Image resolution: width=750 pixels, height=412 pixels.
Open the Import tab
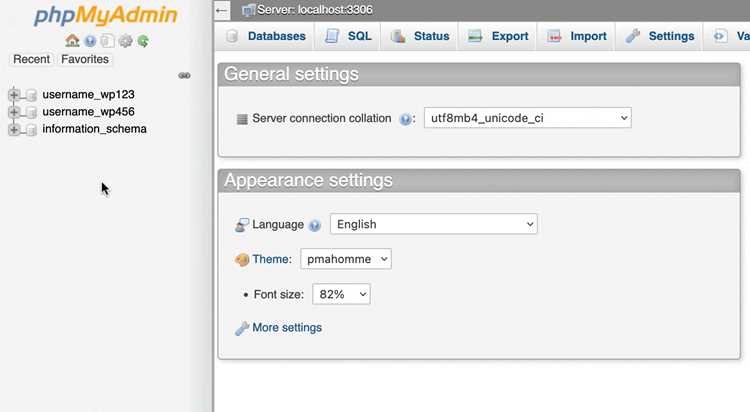pos(576,36)
